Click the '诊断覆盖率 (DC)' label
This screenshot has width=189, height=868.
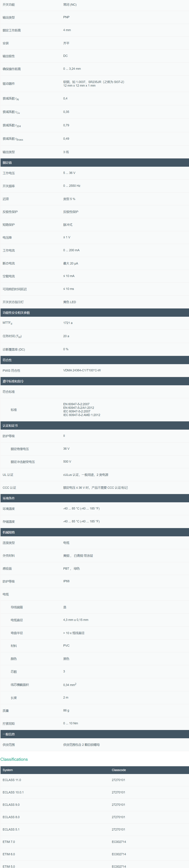click(14, 349)
